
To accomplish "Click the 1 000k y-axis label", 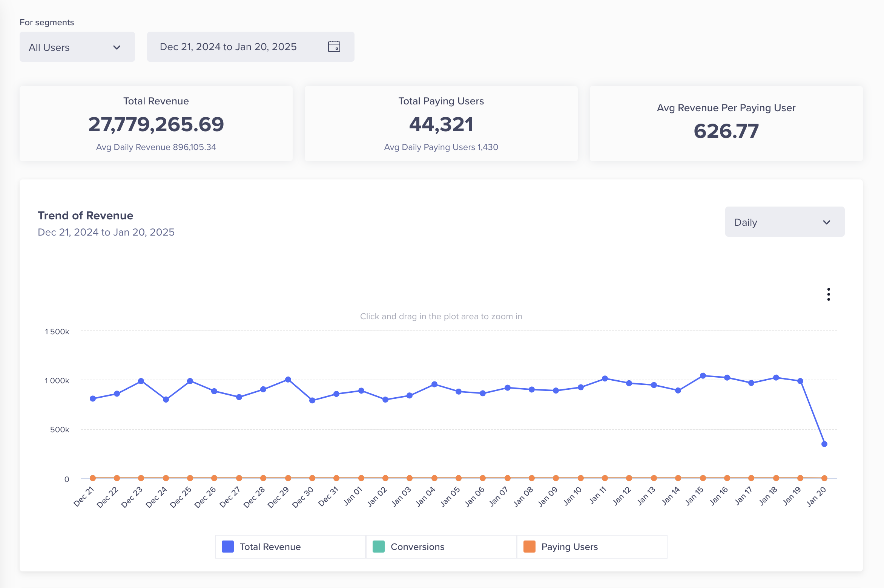I will (57, 381).
